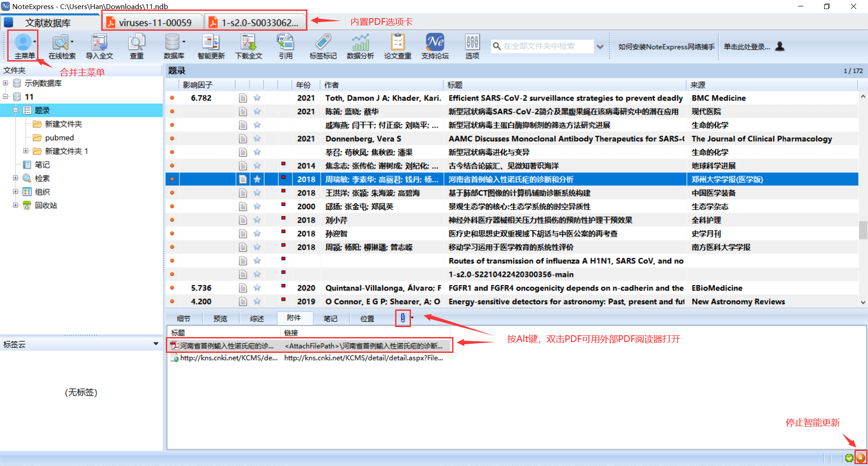Click 单击此处登录 login link

pyautogui.click(x=747, y=47)
